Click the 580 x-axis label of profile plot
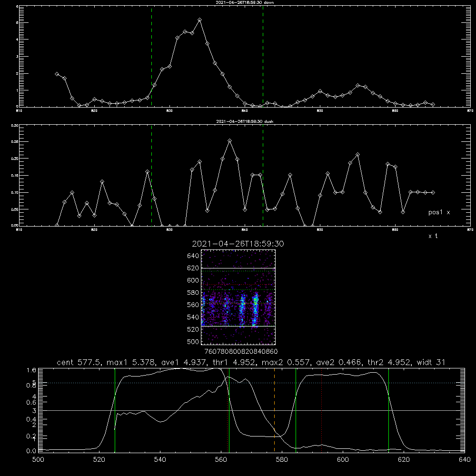This screenshot has width=476, height=476. [x=282, y=460]
